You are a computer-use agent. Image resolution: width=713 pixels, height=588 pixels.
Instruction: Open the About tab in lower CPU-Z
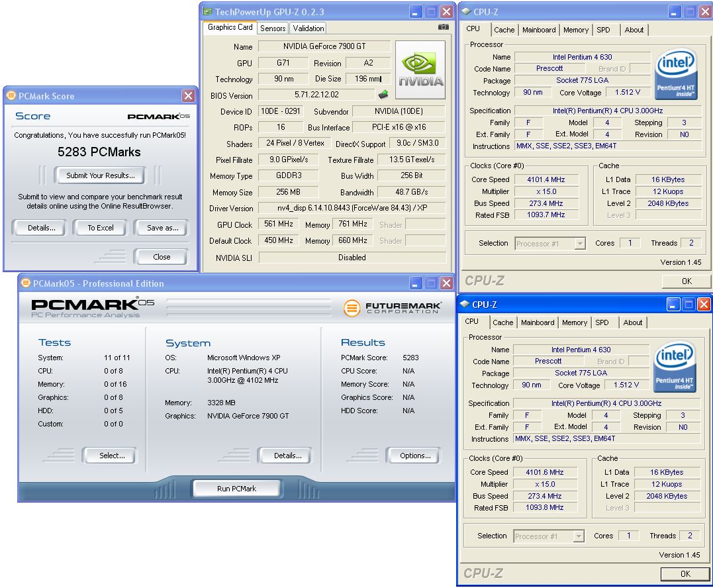click(632, 322)
